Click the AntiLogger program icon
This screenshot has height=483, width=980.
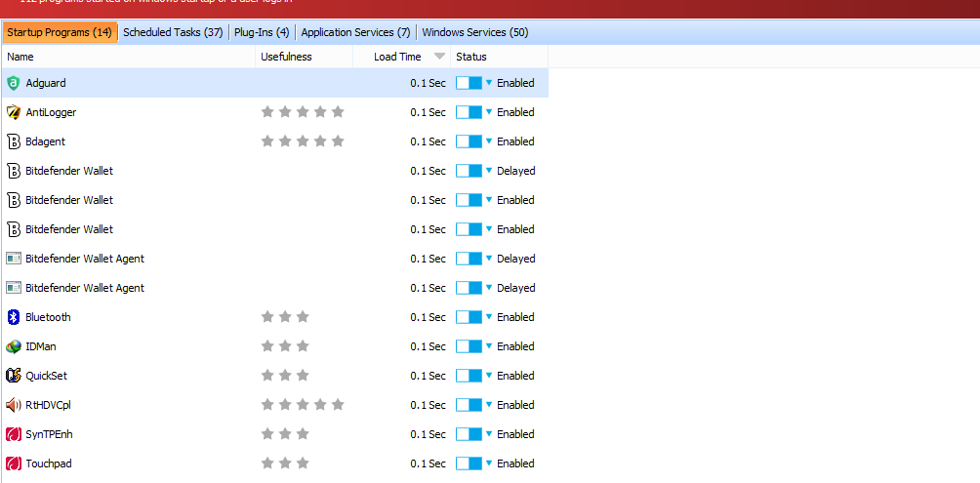pyautogui.click(x=13, y=112)
